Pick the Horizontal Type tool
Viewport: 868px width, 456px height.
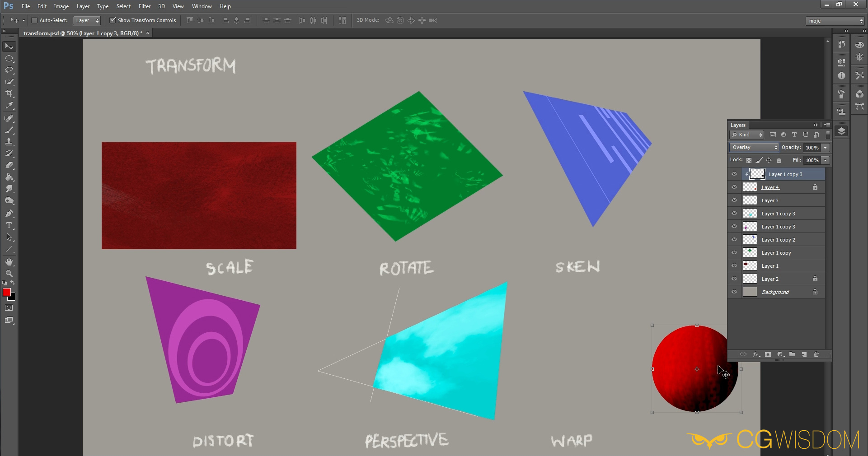click(x=9, y=225)
